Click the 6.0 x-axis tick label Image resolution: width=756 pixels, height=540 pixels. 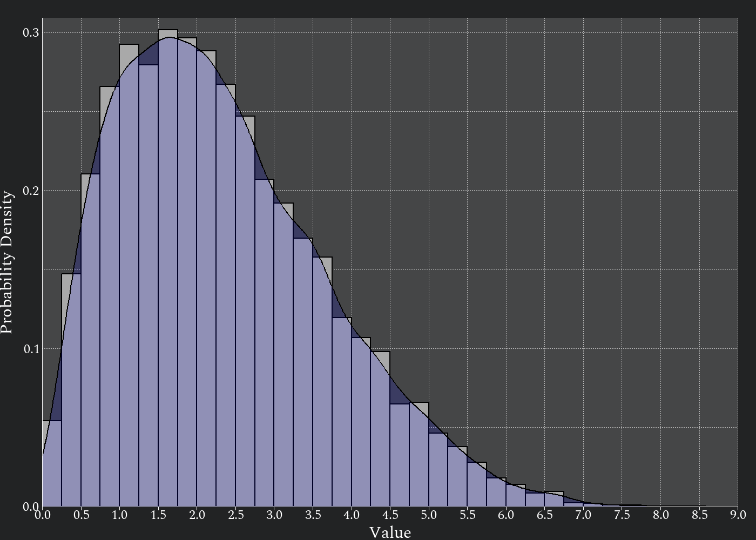tap(506, 515)
